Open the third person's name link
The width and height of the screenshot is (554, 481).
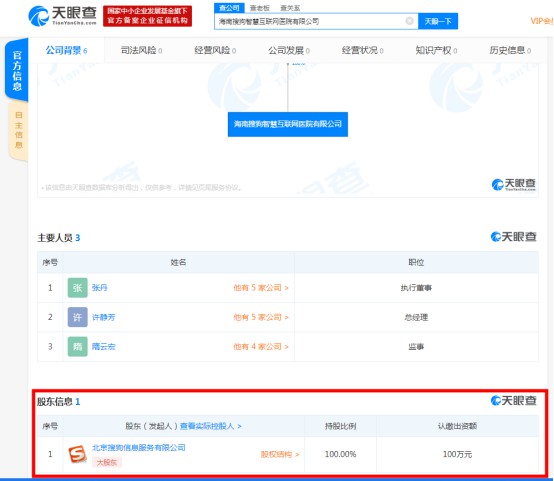[104, 346]
